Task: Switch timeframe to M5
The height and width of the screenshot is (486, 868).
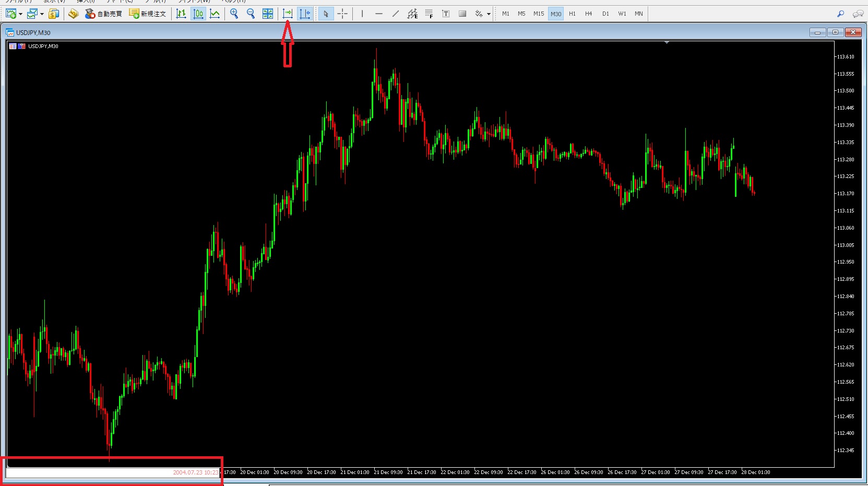Action: tap(521, 14)
